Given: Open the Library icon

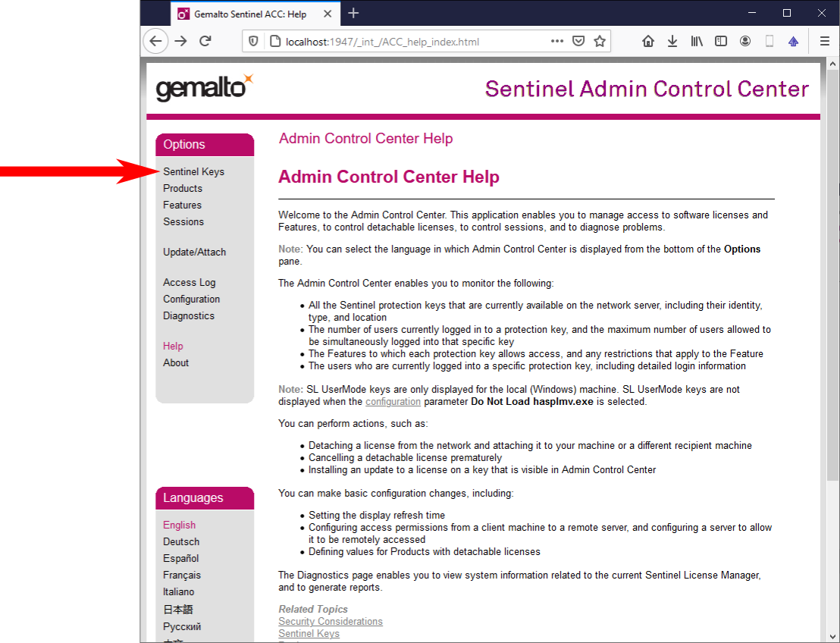Looking at the screenshot, I should tap(697, 41).
